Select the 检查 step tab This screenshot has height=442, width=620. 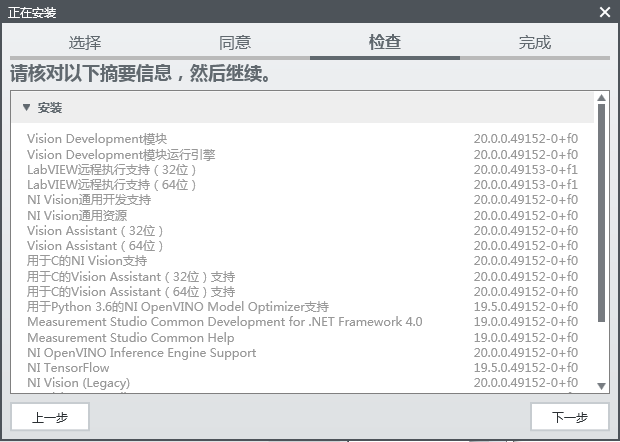click(385, 43)
